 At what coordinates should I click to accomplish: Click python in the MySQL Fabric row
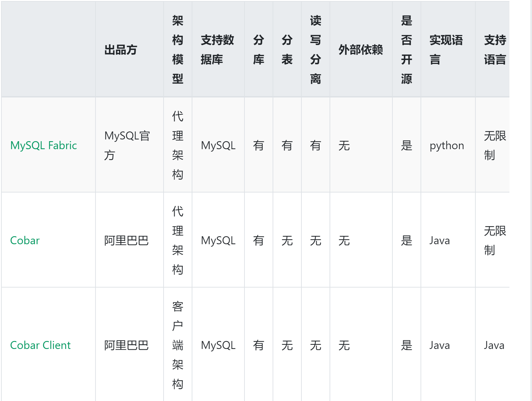point(447,145)
